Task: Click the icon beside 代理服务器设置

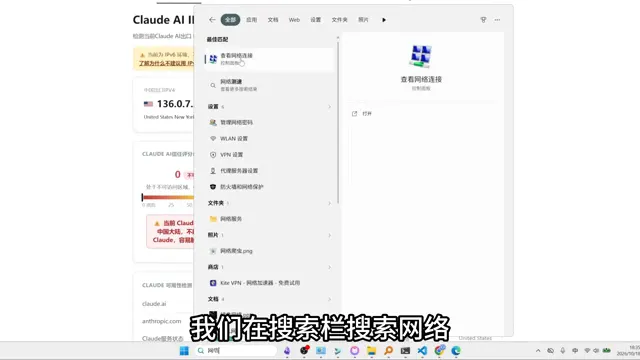Action: (x=213, y=171)
